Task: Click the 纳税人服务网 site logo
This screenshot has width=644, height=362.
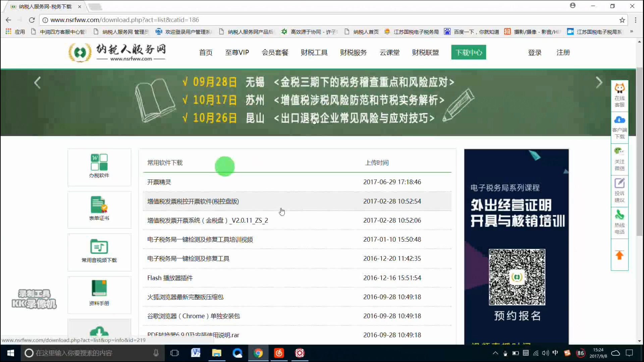Action: pos(117,53)
